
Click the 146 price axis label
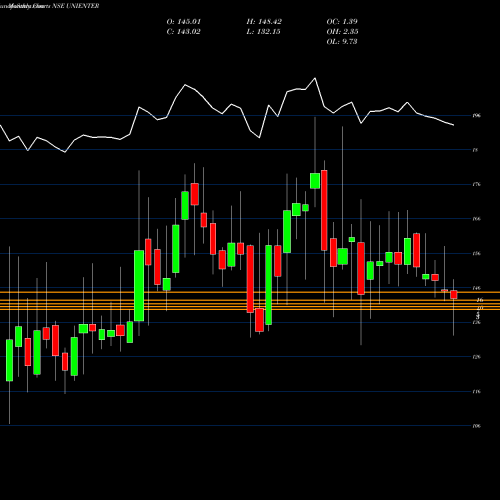477,288
